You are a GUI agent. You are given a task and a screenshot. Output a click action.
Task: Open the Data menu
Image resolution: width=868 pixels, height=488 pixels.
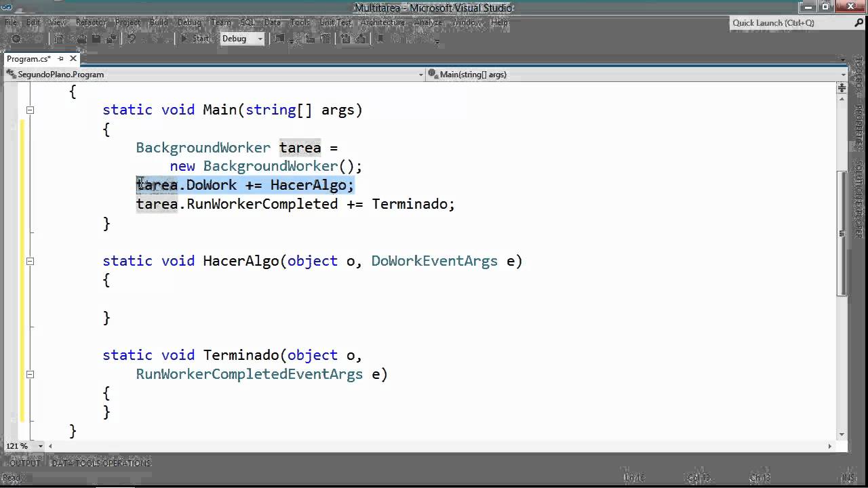pyautogui.click(x=273, y=22)
